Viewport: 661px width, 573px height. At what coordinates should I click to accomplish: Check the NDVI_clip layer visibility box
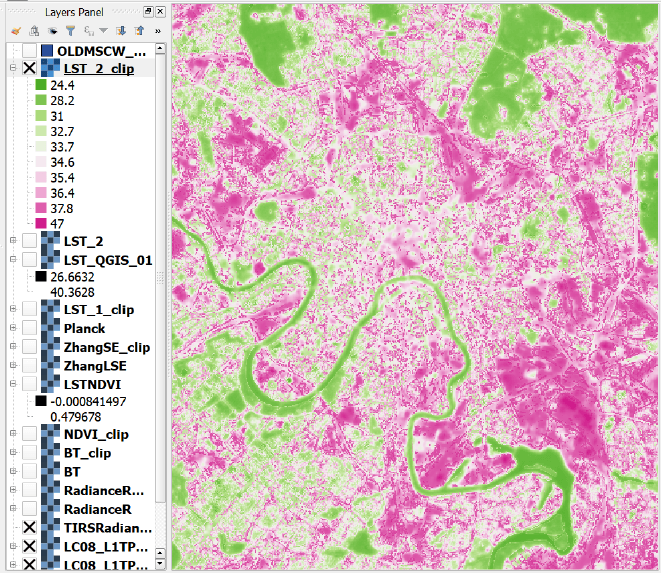point(30,434)
